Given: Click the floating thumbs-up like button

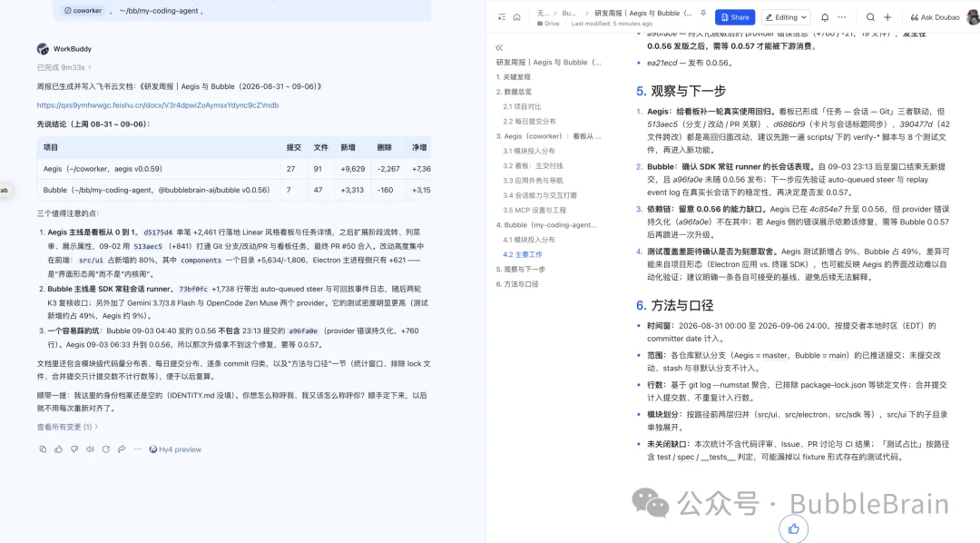Looking at the screenshot, I should pos(794,528).
